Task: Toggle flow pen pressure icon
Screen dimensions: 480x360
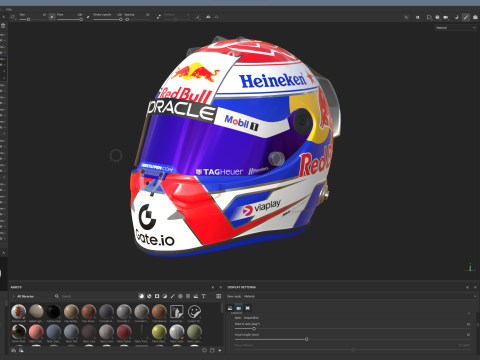Action: click(88, 17)
